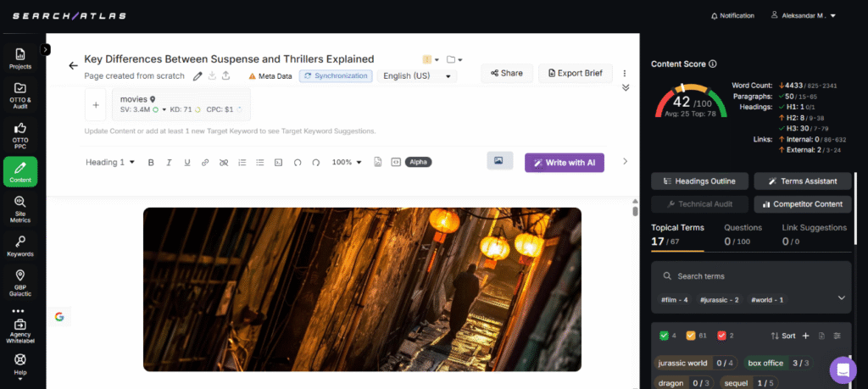
Task: Open the Aleksandar M. account menu
Action: point(804,15)
